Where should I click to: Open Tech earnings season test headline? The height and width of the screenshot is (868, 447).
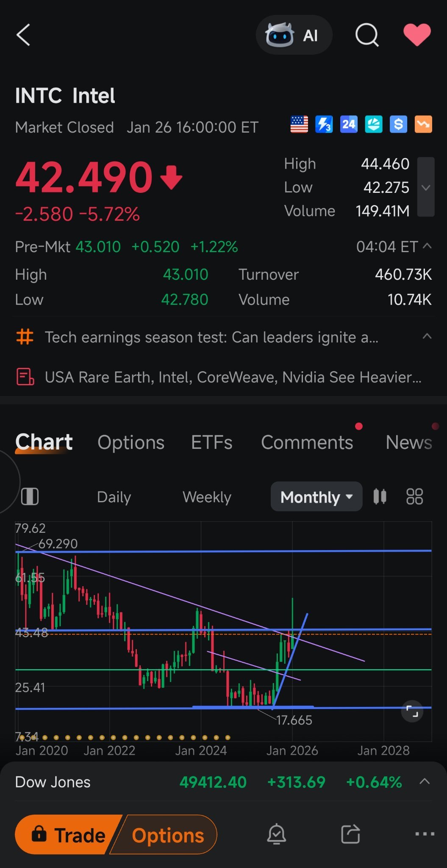(212, 337)
